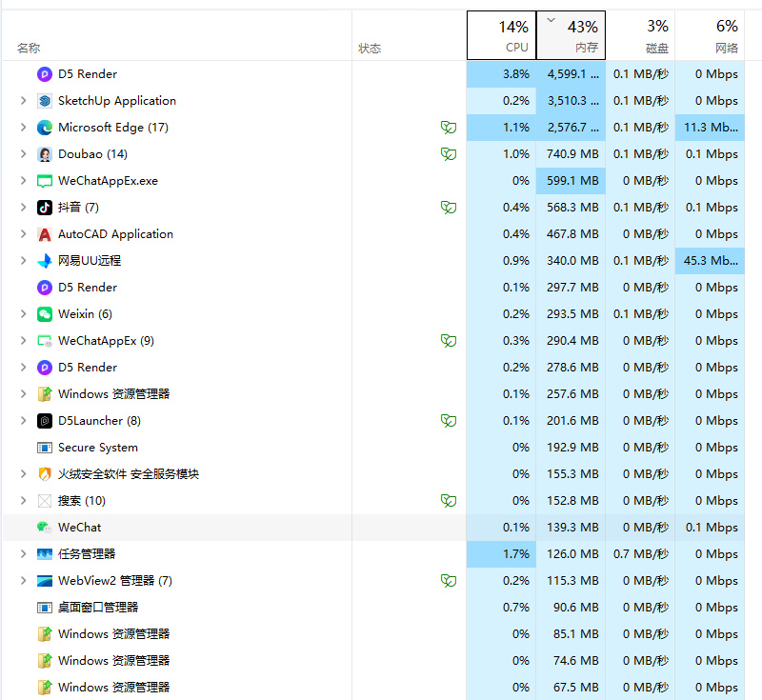Click the Weixin app icon
The height and width of the screenshot is (700, 762).
[x=44, y=314]
